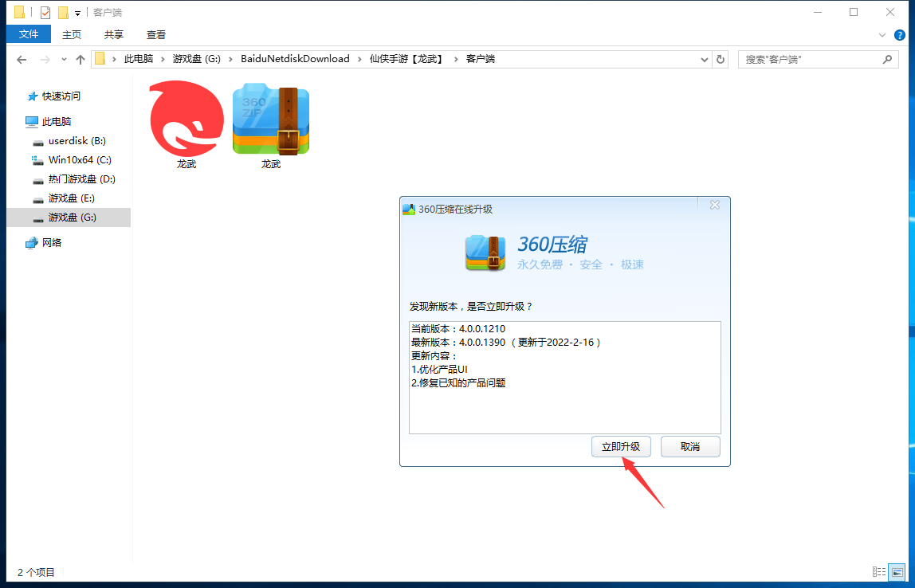Switch to details view in status bar
Screen dimensions: 915x588
click(879, 572)
